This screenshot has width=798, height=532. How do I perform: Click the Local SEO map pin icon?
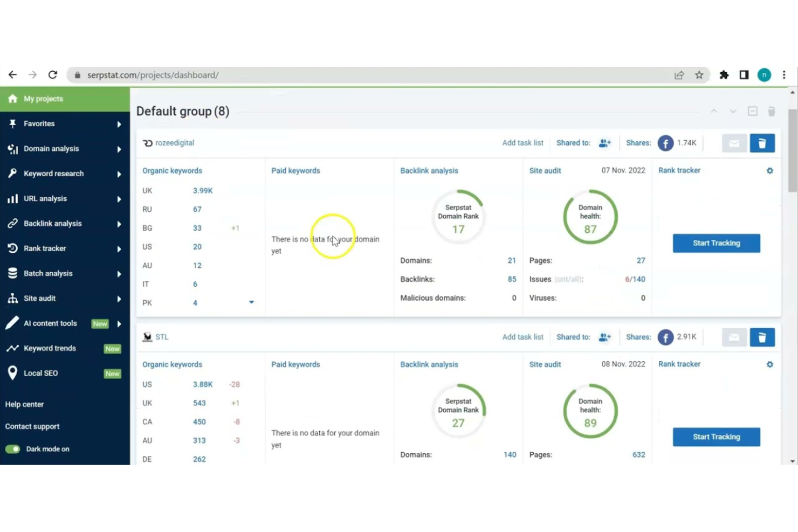click(x=12, y=373)
